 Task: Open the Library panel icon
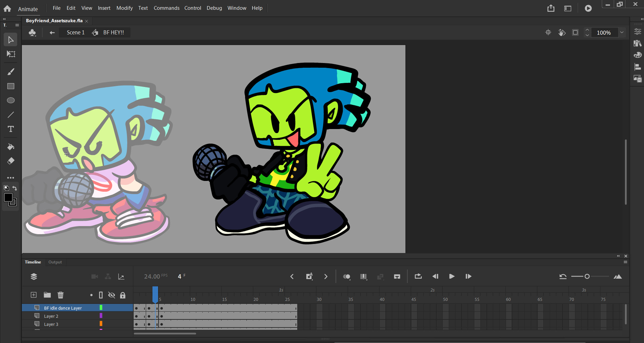pyautogui.click(x=638, y=43)
